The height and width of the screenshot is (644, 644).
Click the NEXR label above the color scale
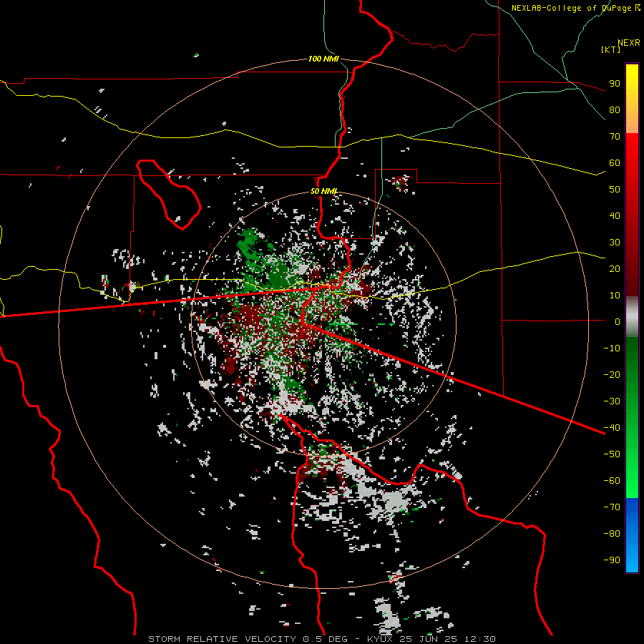(x=629, y=43)
